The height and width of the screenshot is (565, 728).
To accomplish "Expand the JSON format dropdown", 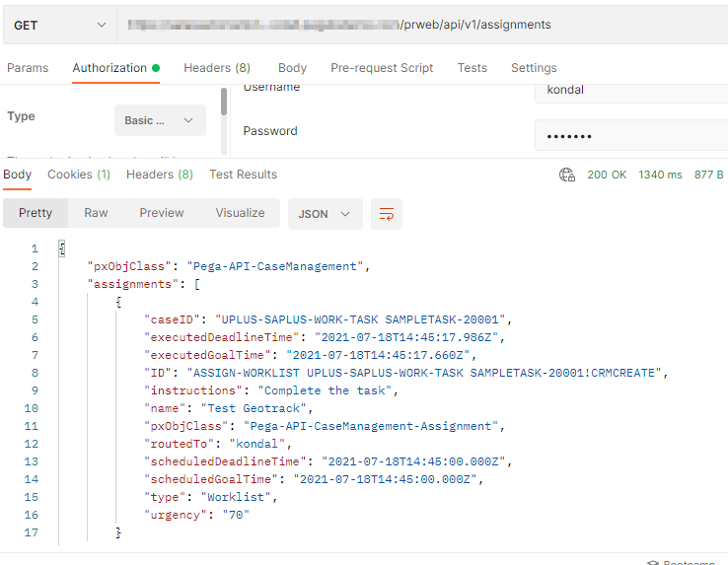I will [325, 214].
